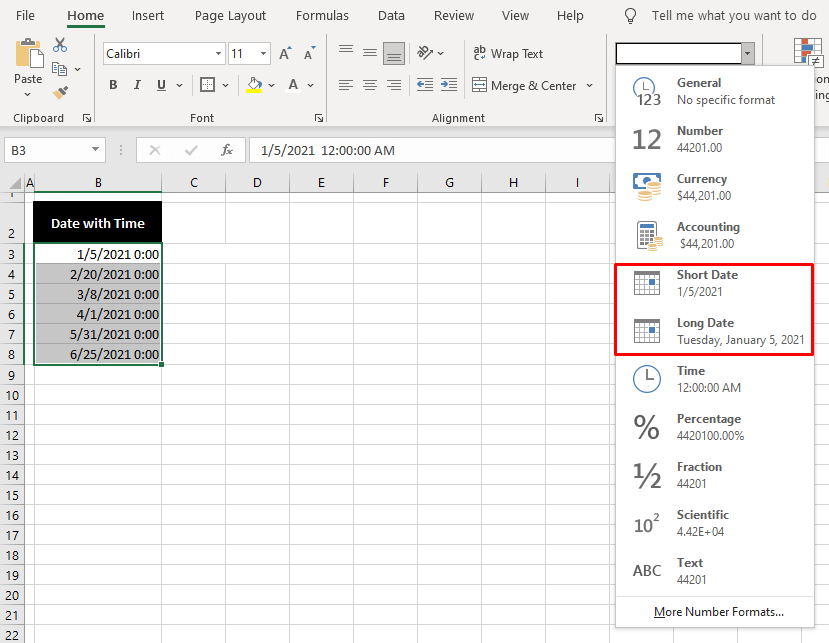The image size is (829, 643).
Task: Open the Insert ribbon tab
Action: pyautogui.click(x=147, y=15)
